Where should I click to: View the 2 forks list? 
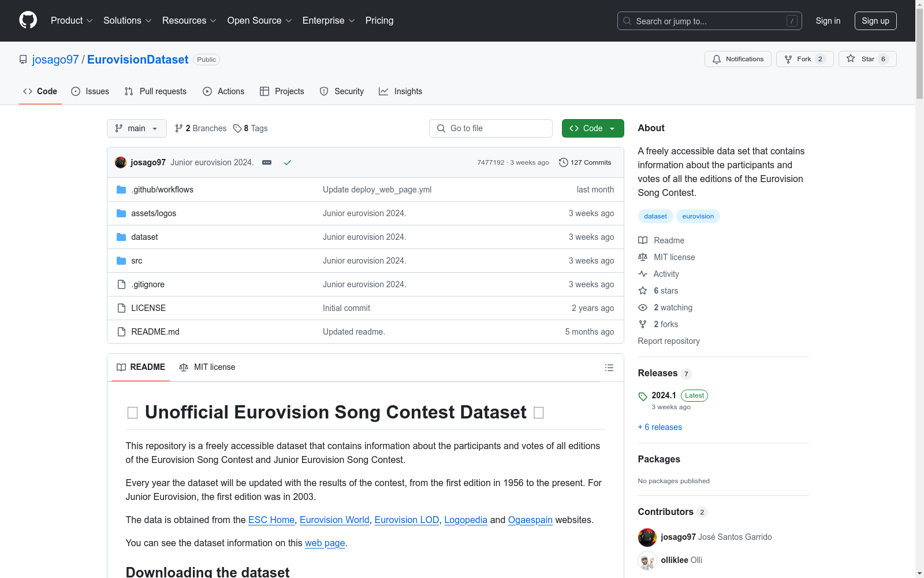pyautogui.click(x=658, y=324)
